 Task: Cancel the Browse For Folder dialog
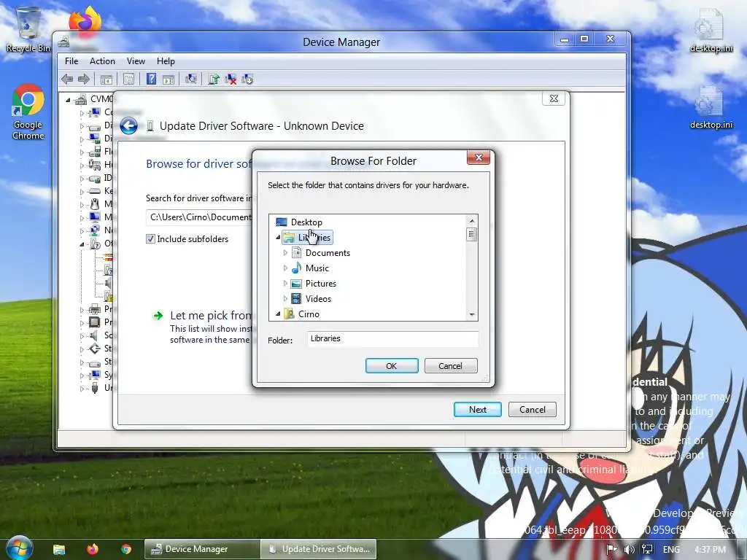coord(451,366)
